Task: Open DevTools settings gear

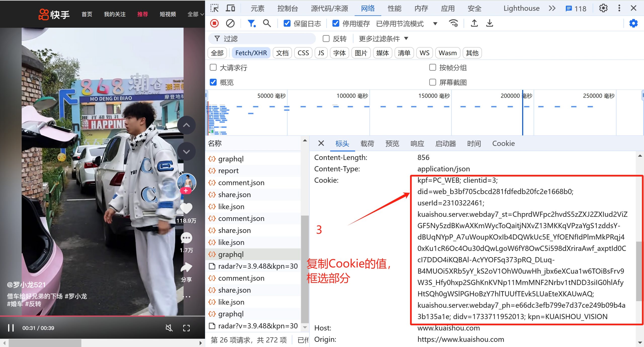Action: pyautogui.click(x=603, y=8)
